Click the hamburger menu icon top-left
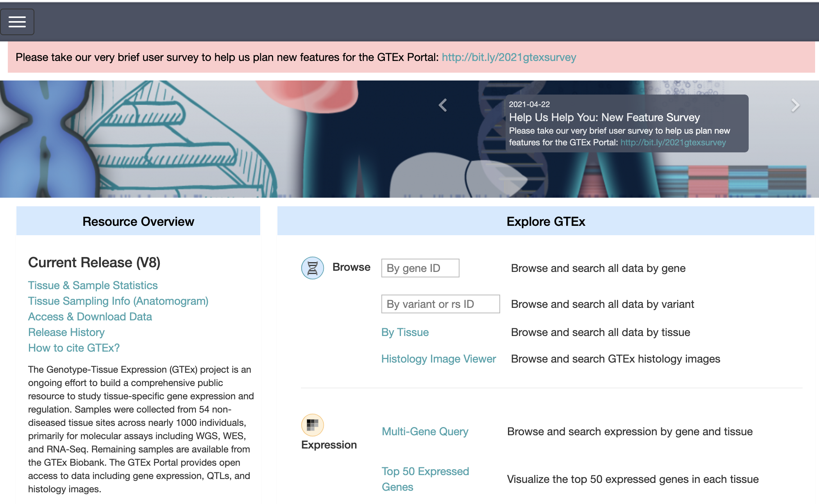The width and height of the screenshot is (819, 504). click(x=17, y=21)
